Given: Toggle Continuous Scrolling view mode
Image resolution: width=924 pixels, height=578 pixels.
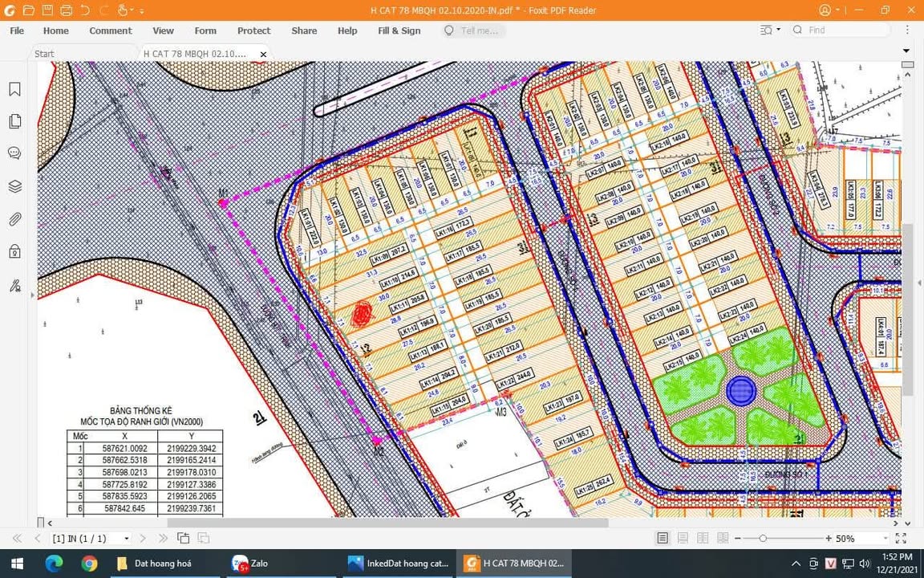Looking at the screenshot, I should (x=683, y=538).
